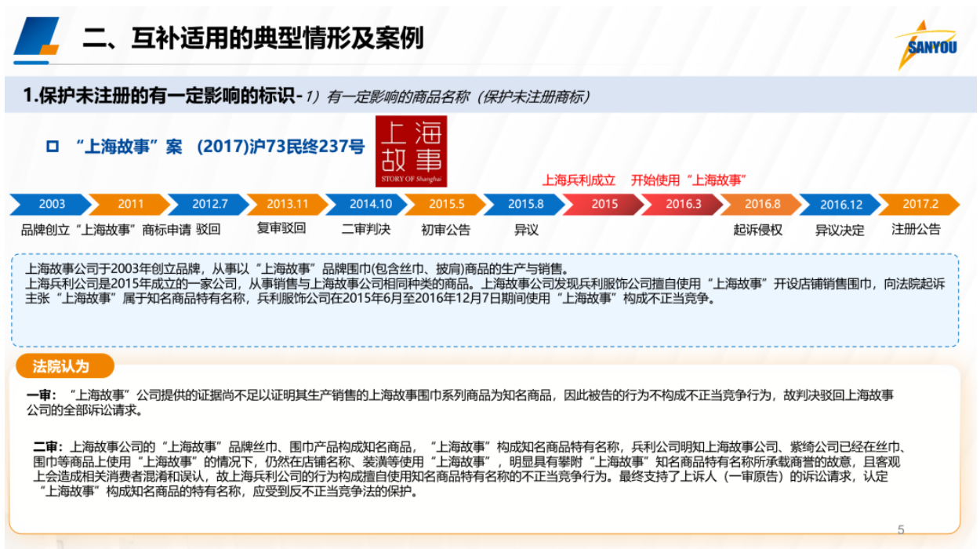Click the red 上海兵利成立 annotation
980x549 pixels.
(x=579, y=180)
